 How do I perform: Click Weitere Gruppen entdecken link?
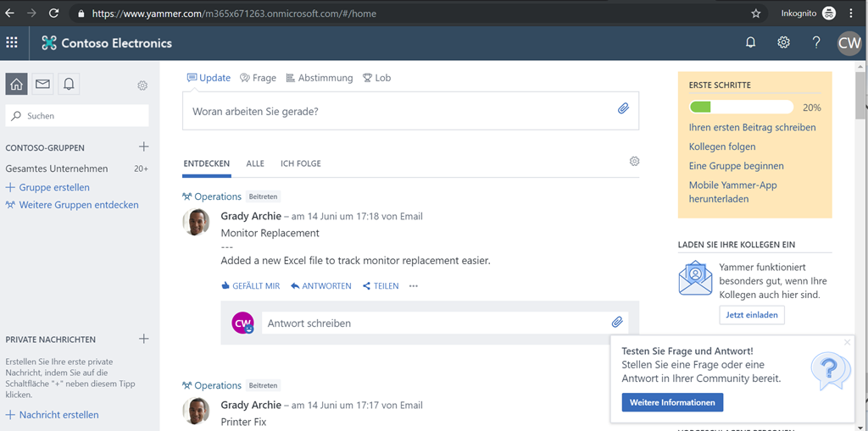72,205
